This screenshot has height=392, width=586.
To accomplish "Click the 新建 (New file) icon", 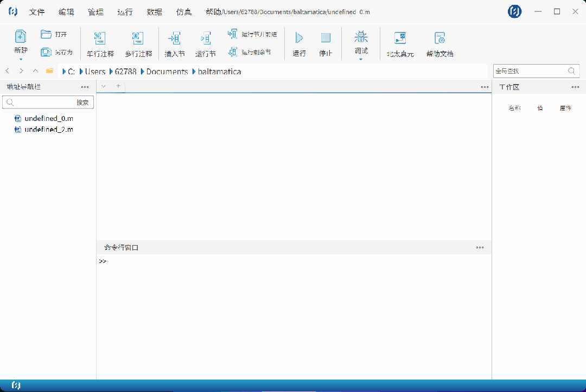I will tap(21, 37).
